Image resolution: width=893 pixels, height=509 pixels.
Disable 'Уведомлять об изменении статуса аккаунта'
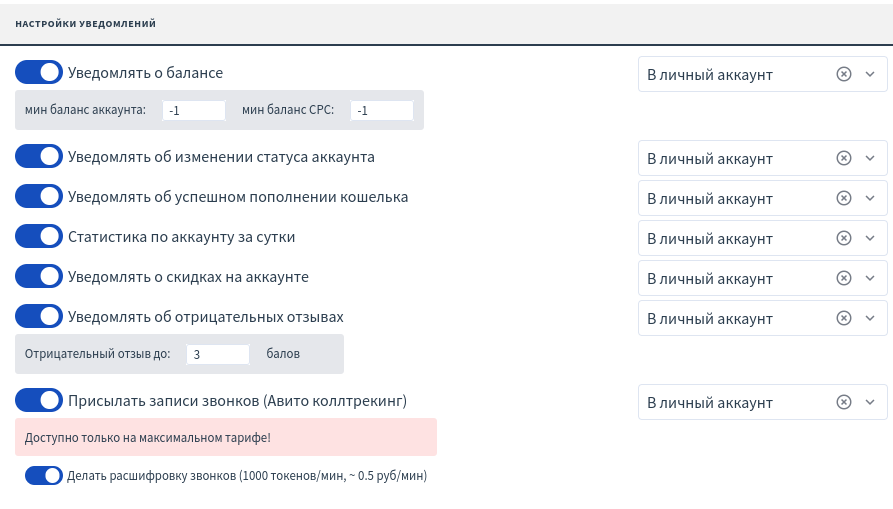click(39, 157)
